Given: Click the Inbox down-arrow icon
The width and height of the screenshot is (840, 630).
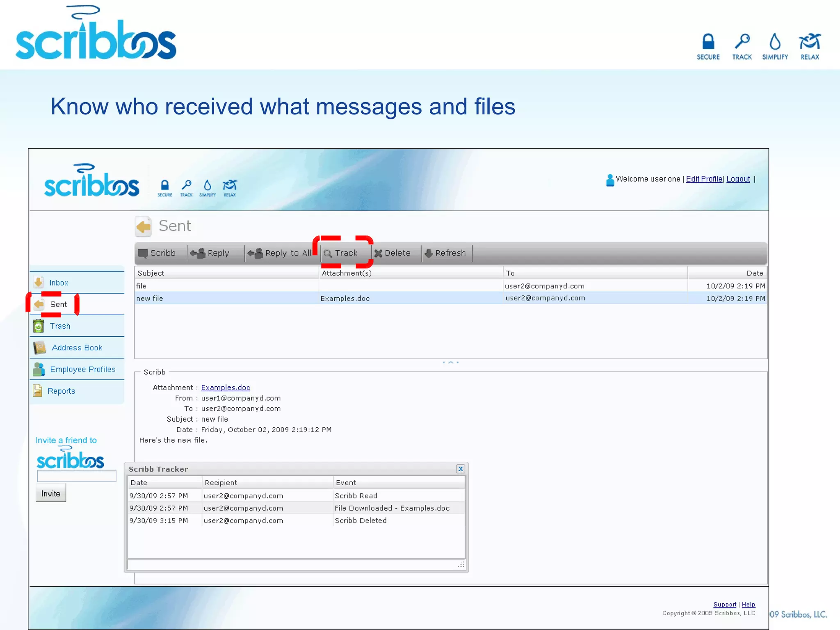Looking at the screenshot, I should (39, 282).
